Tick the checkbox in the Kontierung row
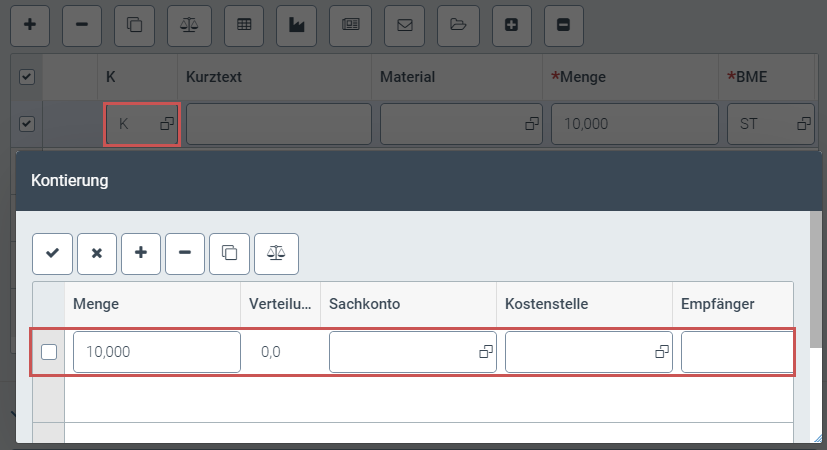The height and width of the screenshot is (450, 827). coord(49,352)
